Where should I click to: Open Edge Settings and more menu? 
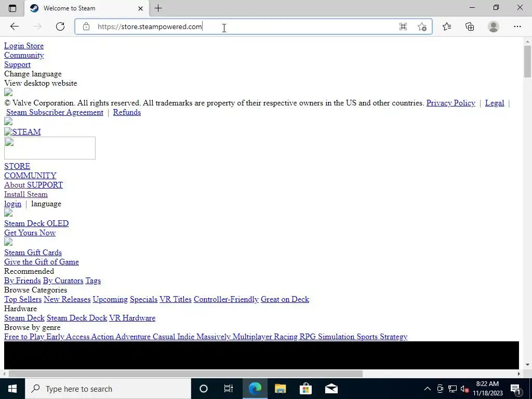click(x=517, y=26)
